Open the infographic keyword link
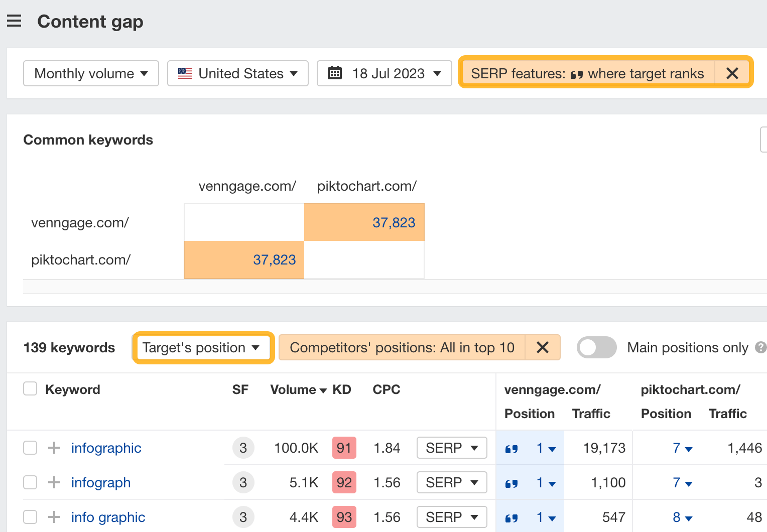This screenshot has width=767, height=532. (106, 448)
